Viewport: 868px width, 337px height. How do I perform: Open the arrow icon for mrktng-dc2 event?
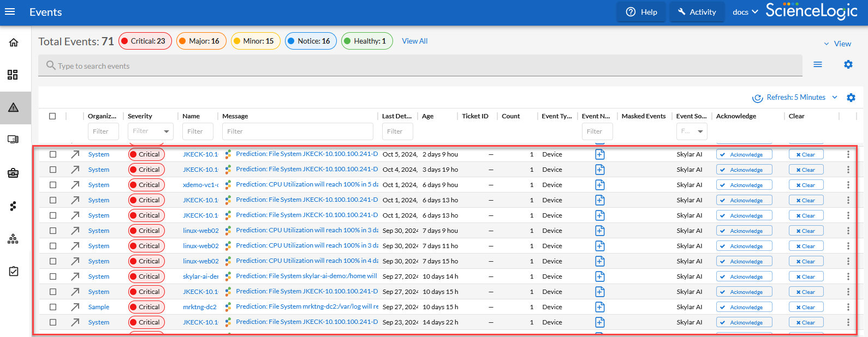(75, 307)
